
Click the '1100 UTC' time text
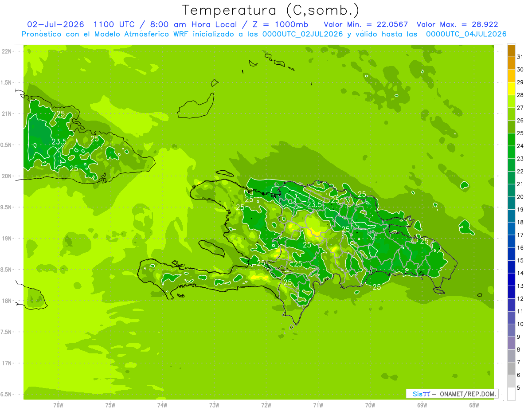pos(114,24)
